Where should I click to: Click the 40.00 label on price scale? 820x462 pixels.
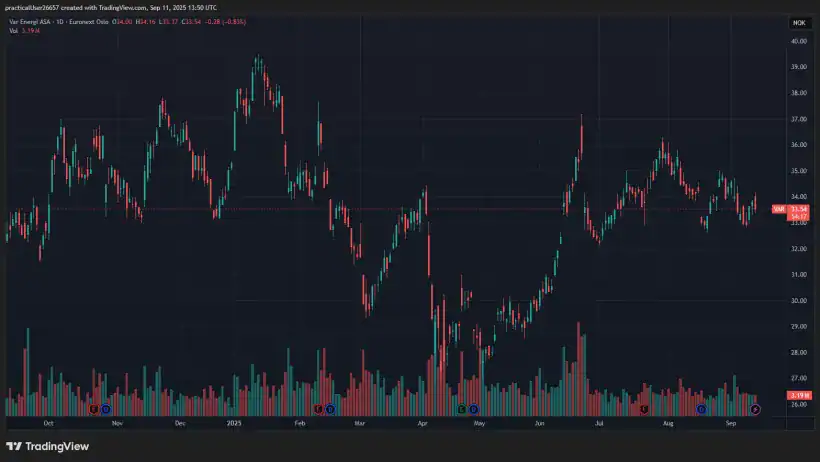pyautogui.click(x=798, y=42)
